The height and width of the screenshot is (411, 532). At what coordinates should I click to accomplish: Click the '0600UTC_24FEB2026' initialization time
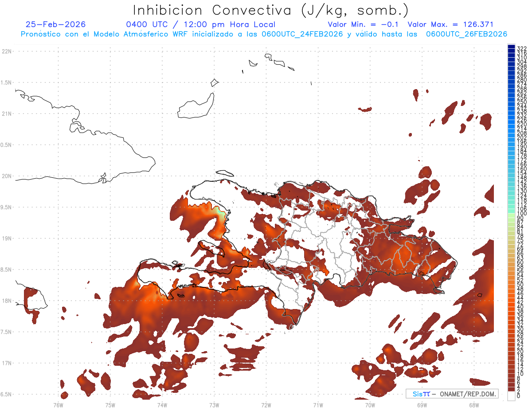pyautogui.click(x=302, y=34)
